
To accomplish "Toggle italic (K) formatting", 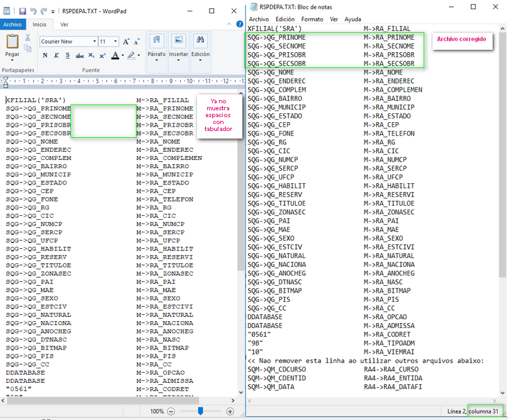I will pos(57,55).
